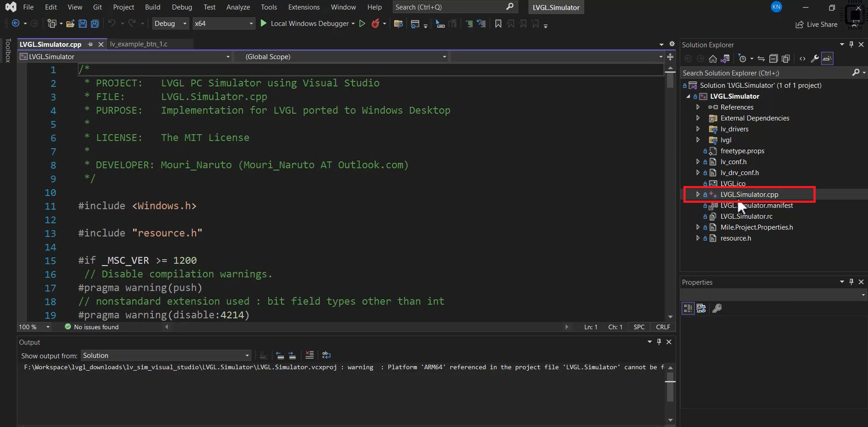Click the editor settings gear icon
Screen dimensions: 868x427
(672, 44)
